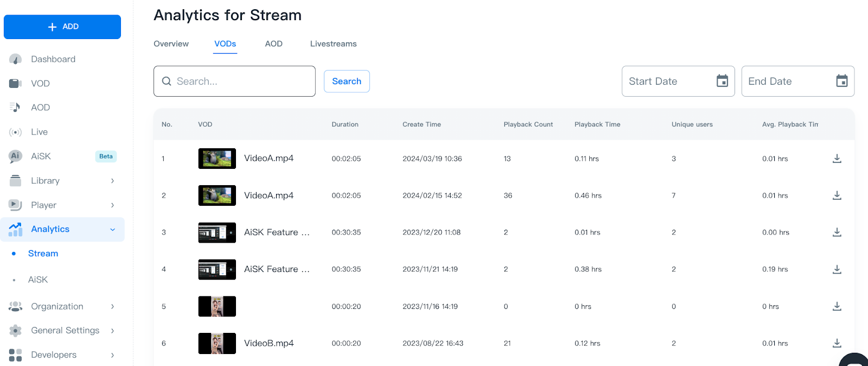The image size is (868, 366).
Task: Open AOD in the left sidebar
Action: pos(40,108)
